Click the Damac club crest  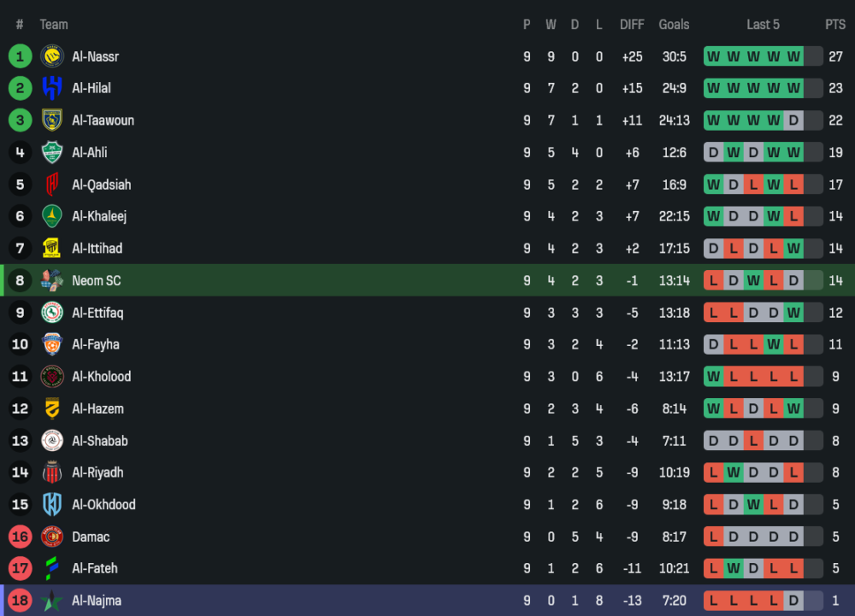52,537
